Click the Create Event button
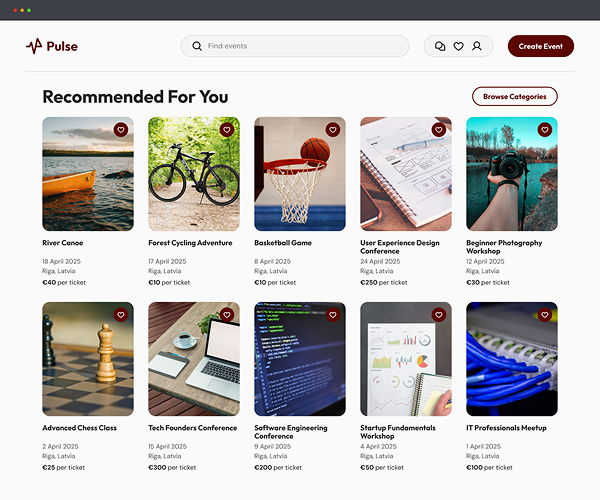This screenshot has height=500, width=600. (x=541, y=46)
